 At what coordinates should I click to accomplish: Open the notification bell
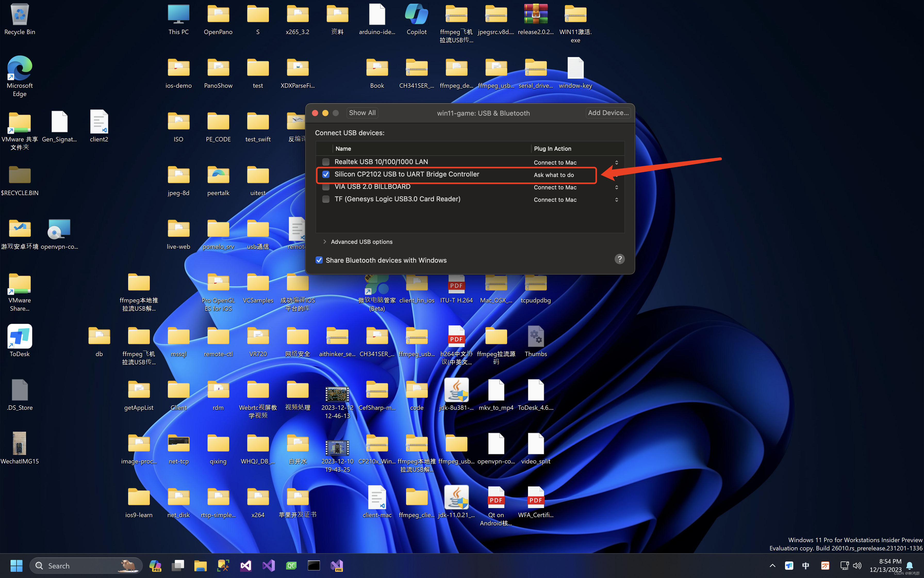(910, 566)
